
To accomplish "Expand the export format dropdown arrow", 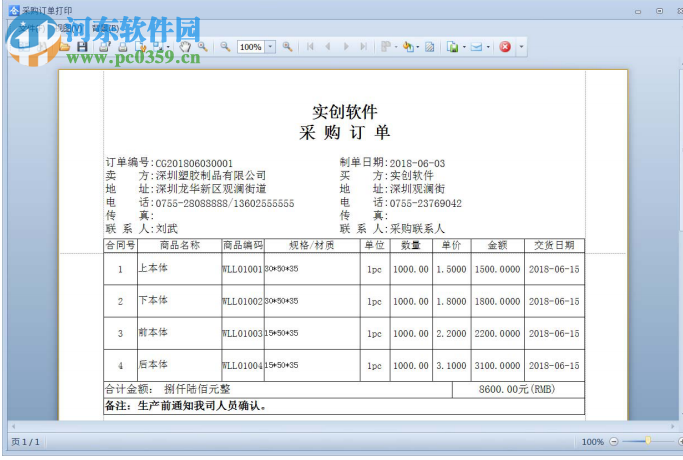I will [x=464, y=47].
